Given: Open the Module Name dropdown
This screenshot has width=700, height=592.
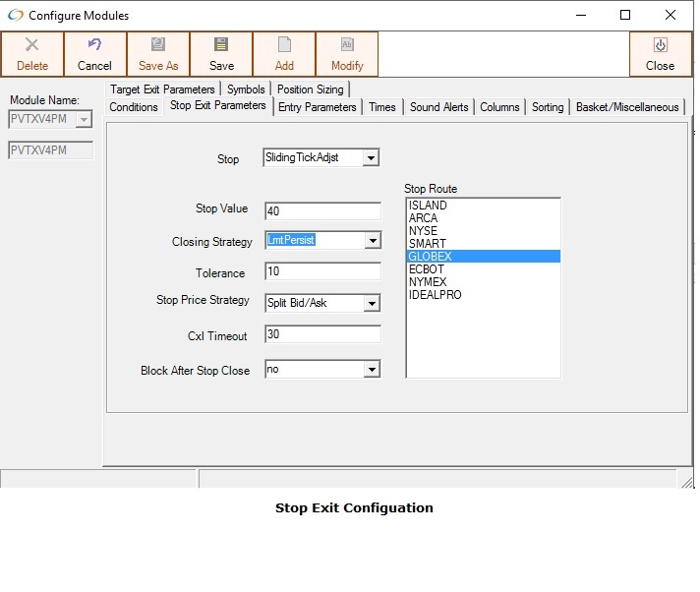Looking at the screenshot, I should pyautogui.click(x=84, y=120).
